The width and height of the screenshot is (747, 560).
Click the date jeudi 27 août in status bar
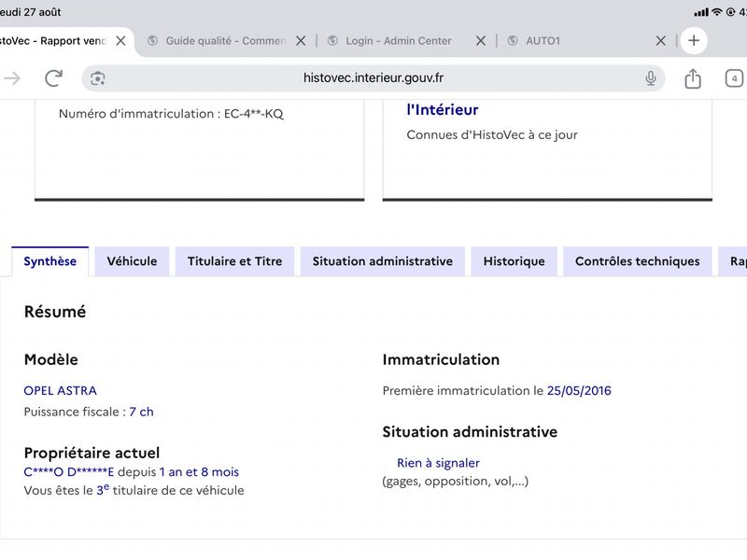(x=31, y=12)
